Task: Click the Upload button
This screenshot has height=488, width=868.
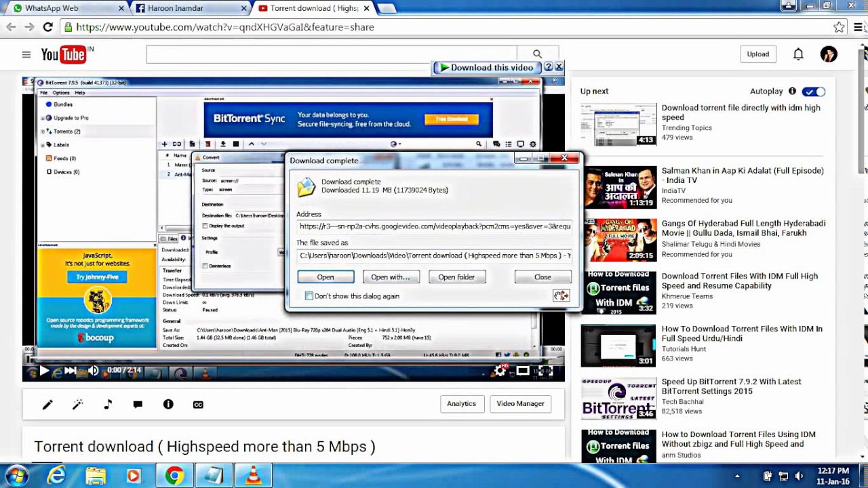Action: [x=758, y=54]
